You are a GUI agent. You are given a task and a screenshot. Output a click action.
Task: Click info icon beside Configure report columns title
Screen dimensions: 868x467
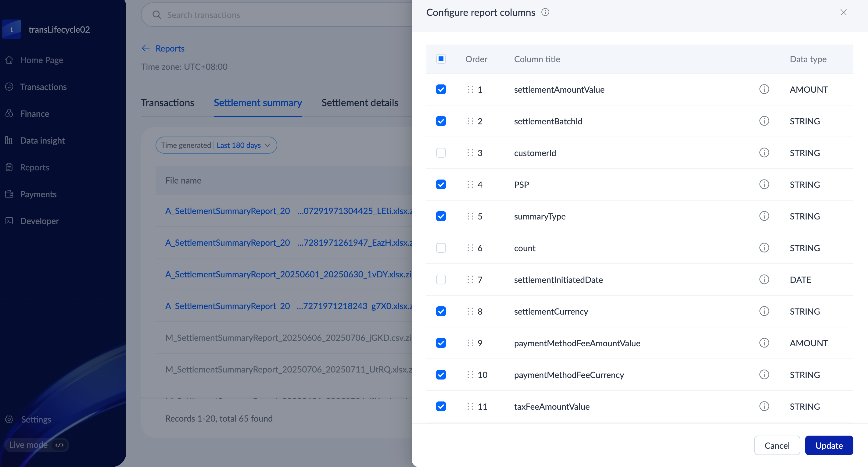545,12
